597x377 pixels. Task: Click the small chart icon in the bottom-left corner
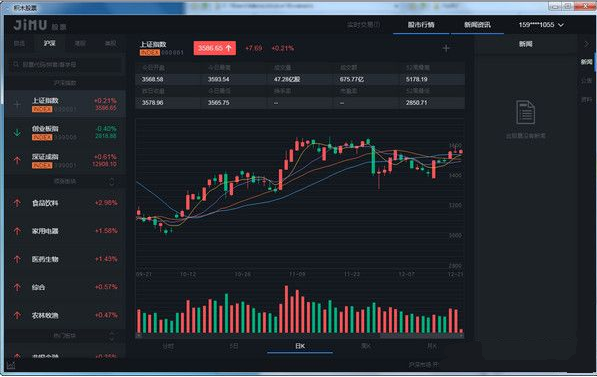pos(11,366)
